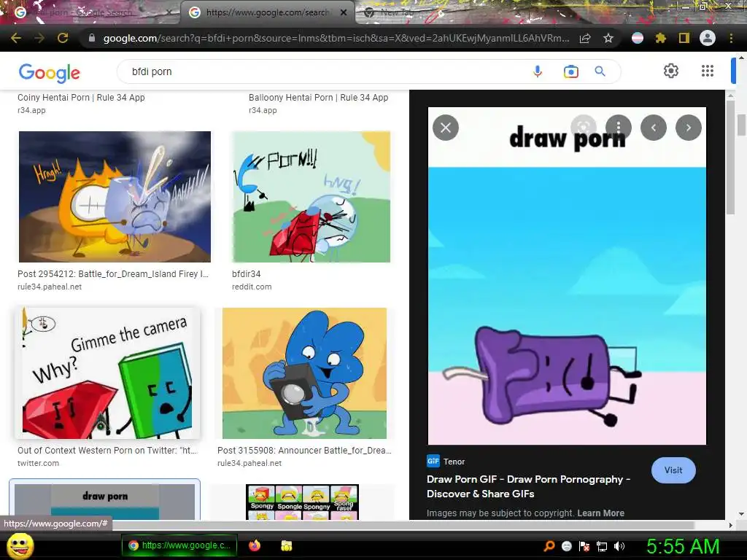Open the r34.app link under the Balloony result
The width and height of the screenshot is (747, 560).
pos(263,110)
